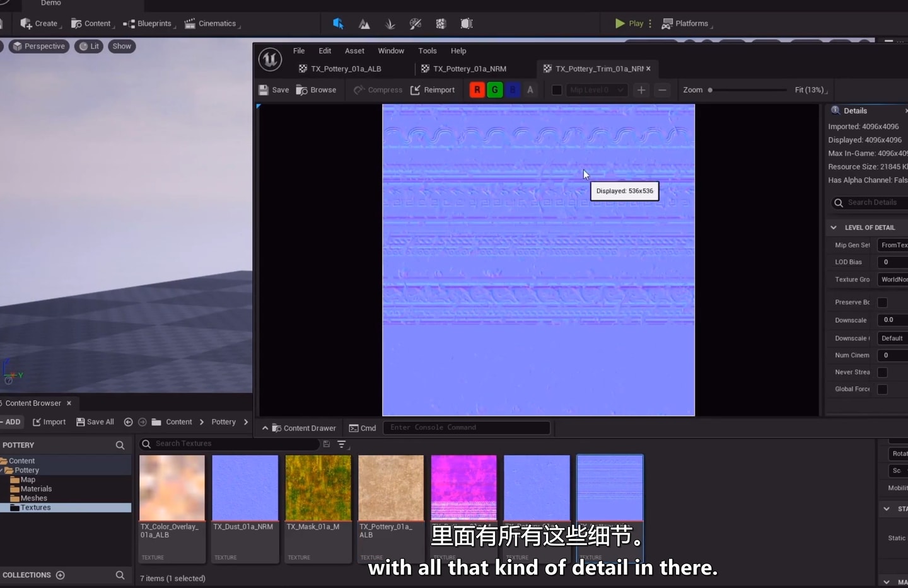Viewport: 908px width, 588px height.
Task: Adjust the Zoom slider handle
Action: coord(710,90)
